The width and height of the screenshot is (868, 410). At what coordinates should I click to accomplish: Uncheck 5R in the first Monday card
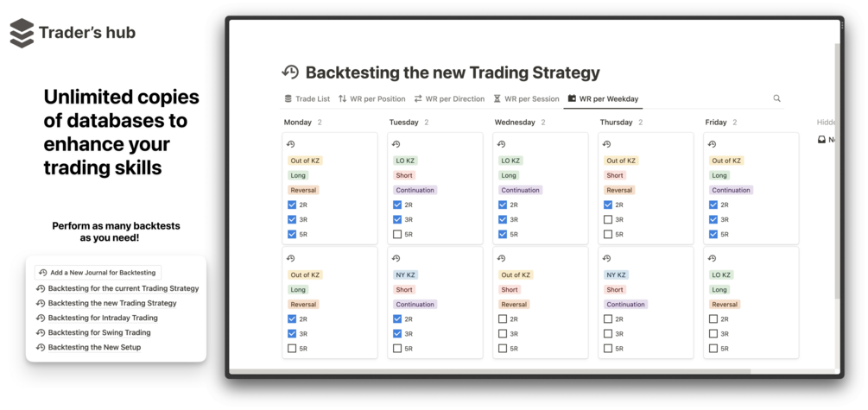click(x=292, y=234)
